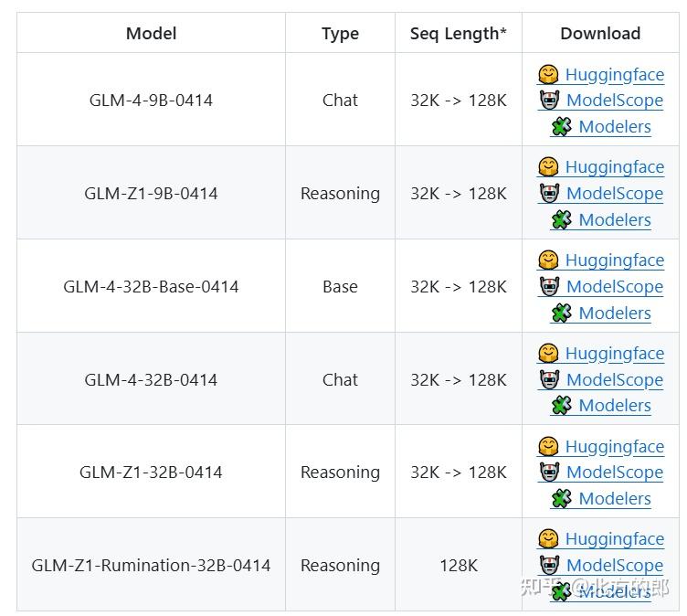Click the Model column header
Image resolution: width=687 pixels, height=616 pixels.
pyautogui.click(x=151, y=34)
